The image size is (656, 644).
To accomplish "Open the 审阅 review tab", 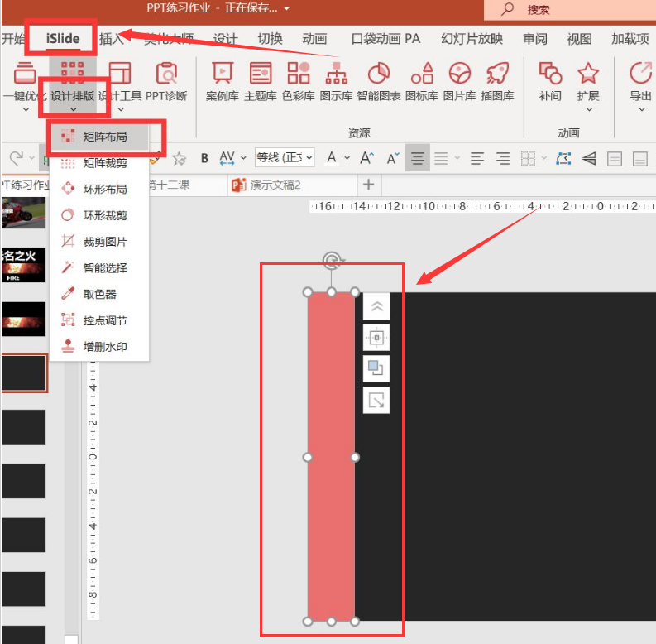I will (x=535, y=39).
